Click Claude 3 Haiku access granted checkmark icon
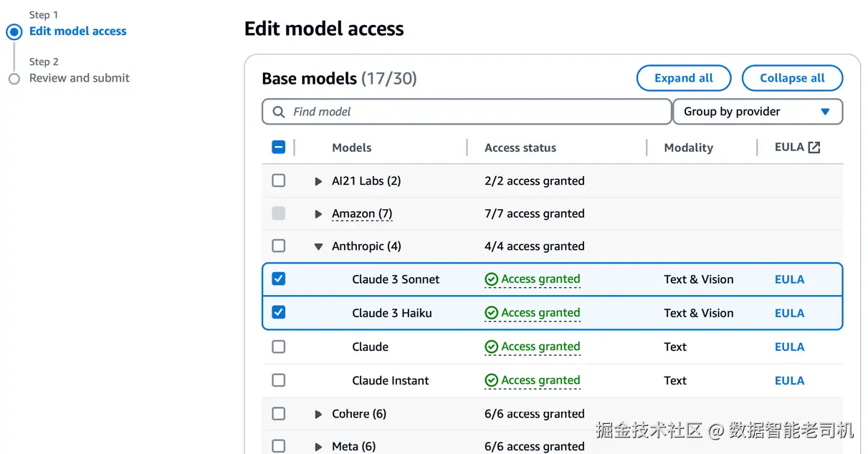 tap(491, 313)
